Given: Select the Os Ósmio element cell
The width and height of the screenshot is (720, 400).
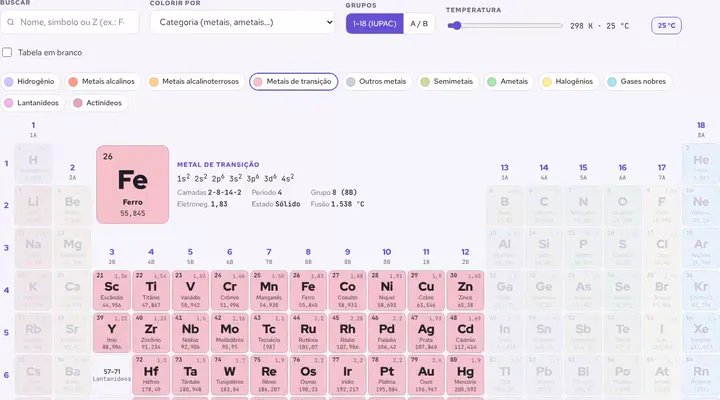Looking at the screenshot, I should coord(308,375).
